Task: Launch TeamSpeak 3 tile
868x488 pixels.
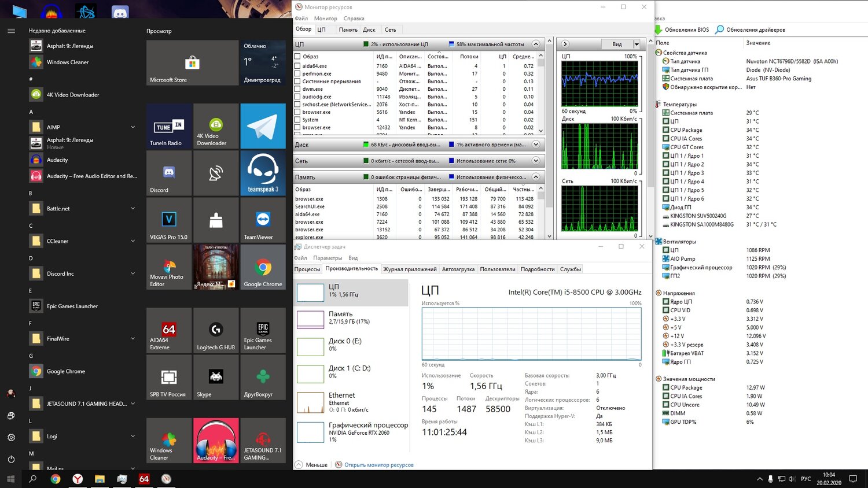Action: tap(263, 173)
